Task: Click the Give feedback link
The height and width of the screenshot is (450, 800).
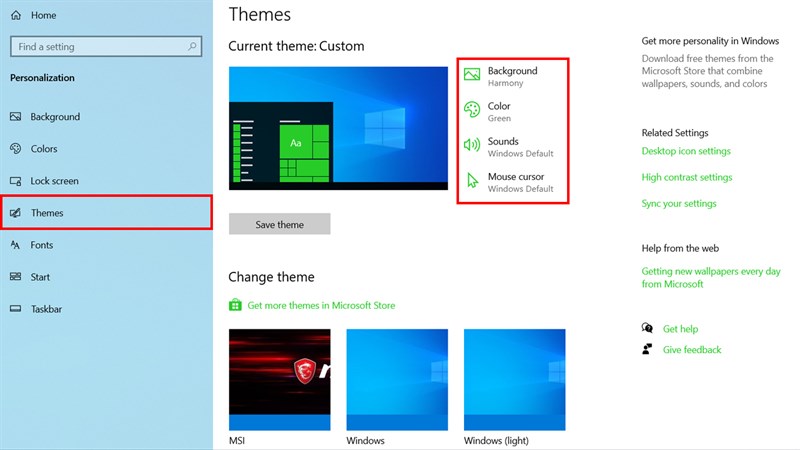Action: 692,349
